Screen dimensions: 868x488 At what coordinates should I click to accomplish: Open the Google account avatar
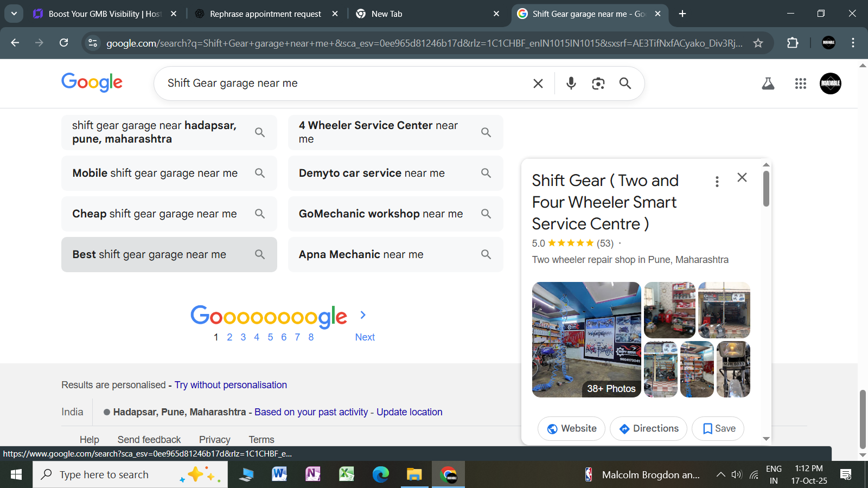831,84
